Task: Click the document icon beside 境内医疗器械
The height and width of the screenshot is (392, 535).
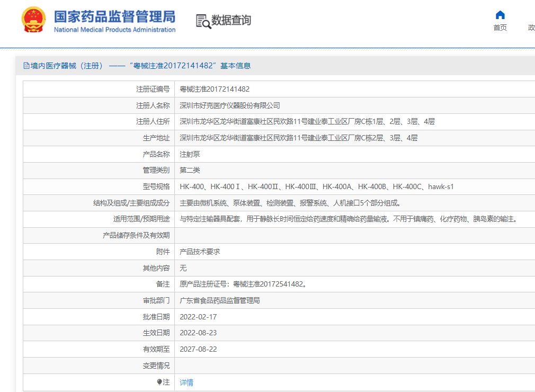Action: [26, 66]
